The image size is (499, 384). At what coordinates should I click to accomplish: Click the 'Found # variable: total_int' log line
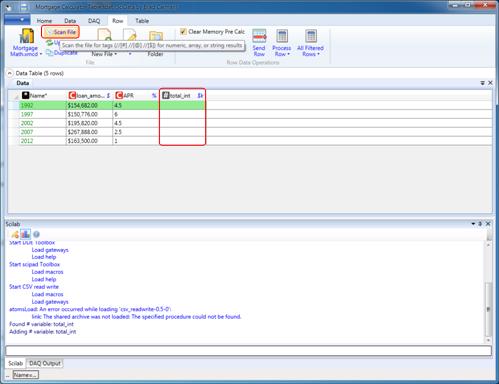pos(41,324)
